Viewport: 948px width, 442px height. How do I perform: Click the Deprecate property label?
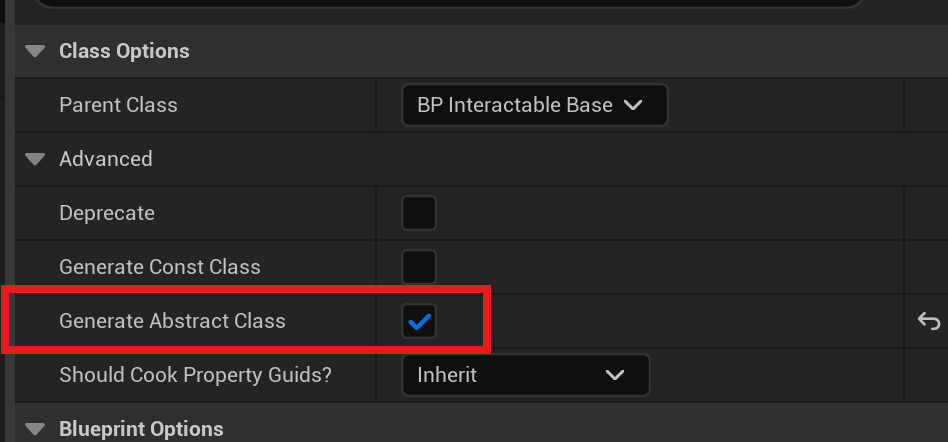(107, 213)
